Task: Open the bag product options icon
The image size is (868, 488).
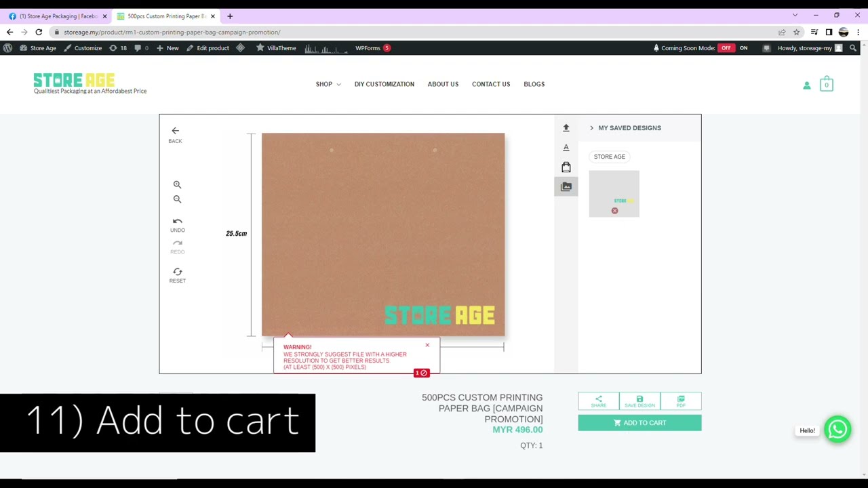Action: coord(566,167)
